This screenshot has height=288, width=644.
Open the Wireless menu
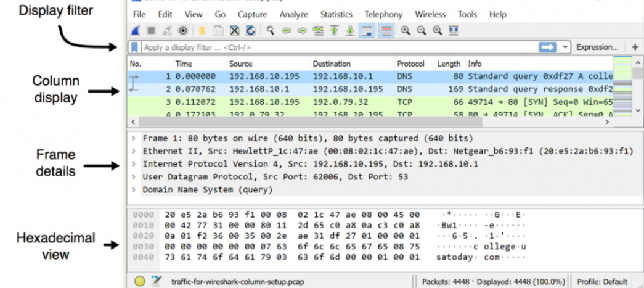[430, 14]
